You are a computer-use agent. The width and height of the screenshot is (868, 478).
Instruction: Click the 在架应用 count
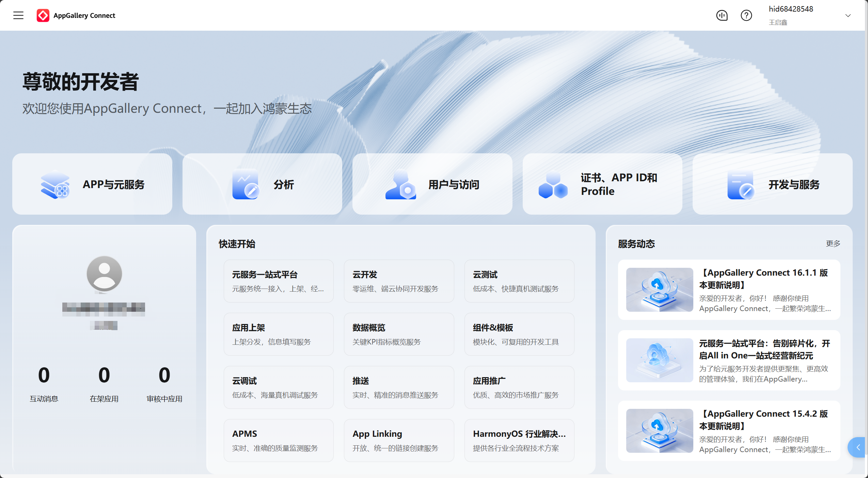(x=104, y=375)
